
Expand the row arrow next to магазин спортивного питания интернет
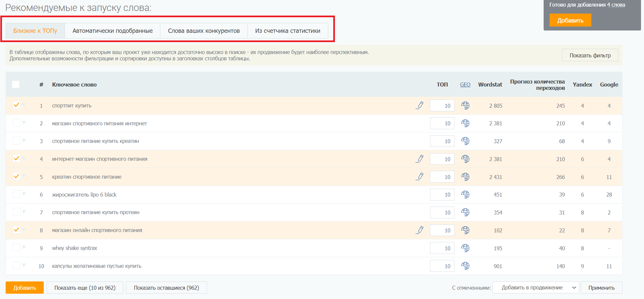(24, 123)
